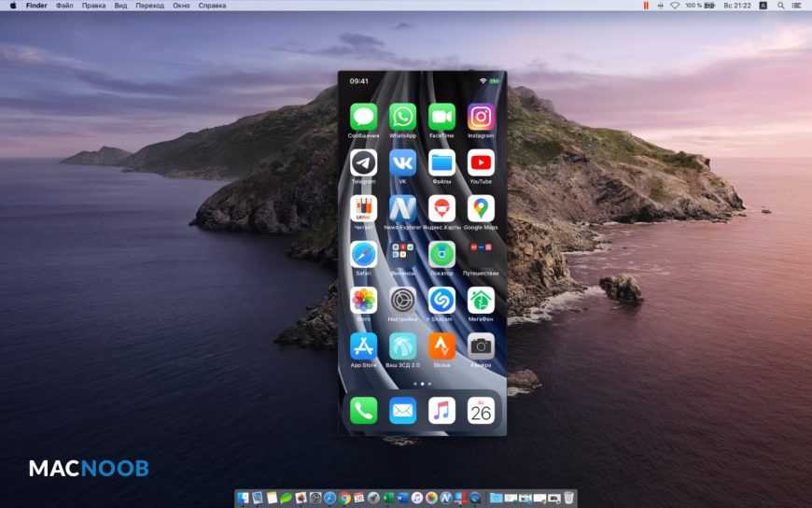Open the Переход menu

pyautogui.click(x=149, y=6)
